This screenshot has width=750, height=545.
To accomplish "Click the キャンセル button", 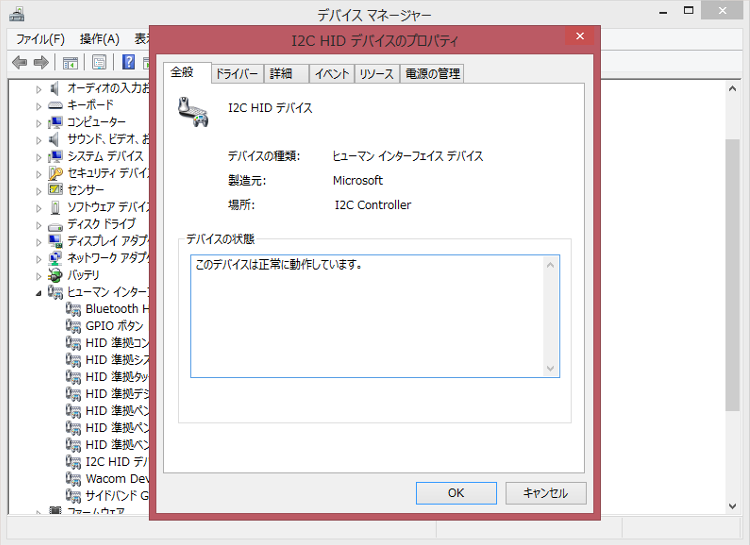I will pyautogui.click(x=546, y=493).
